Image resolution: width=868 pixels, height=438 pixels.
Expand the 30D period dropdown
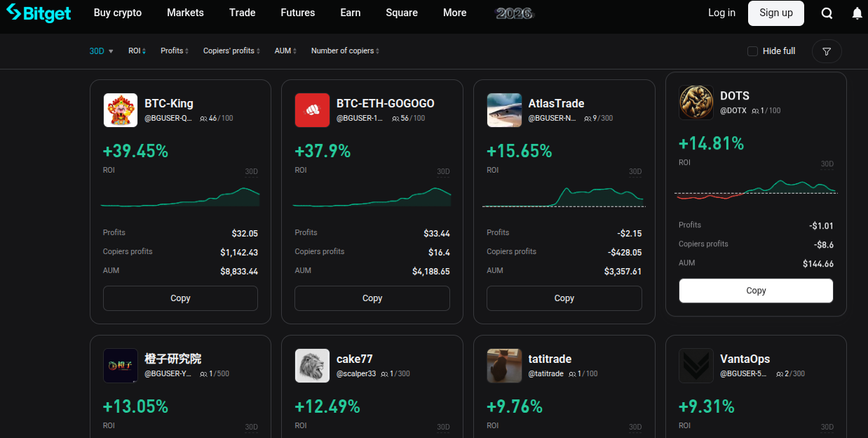pos(101,51)
